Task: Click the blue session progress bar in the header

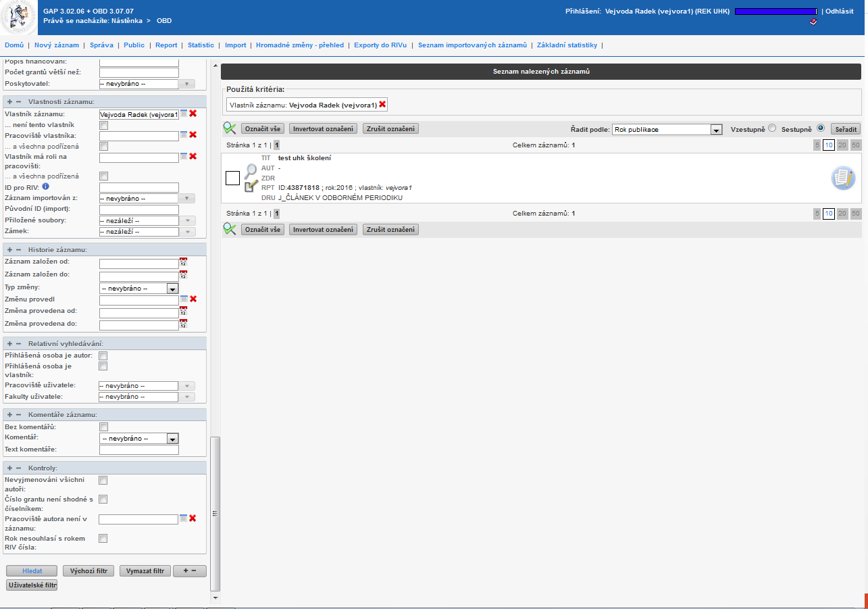Action: [x=776, y=11]
